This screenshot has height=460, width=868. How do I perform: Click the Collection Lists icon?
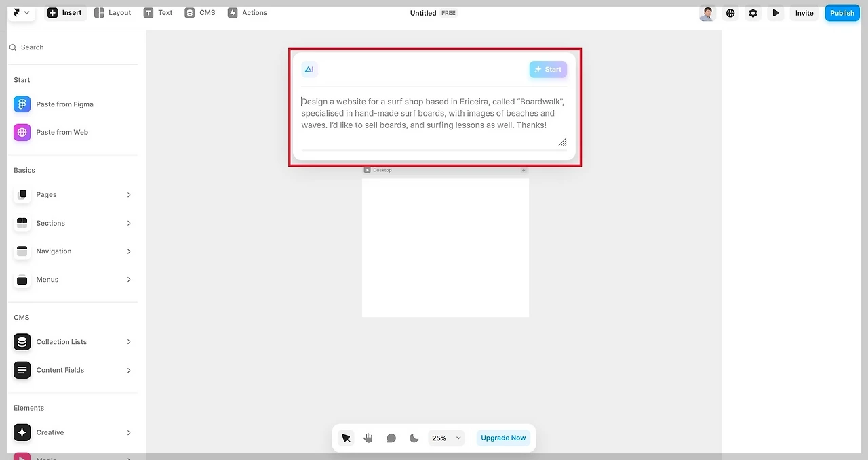point(22,342)
